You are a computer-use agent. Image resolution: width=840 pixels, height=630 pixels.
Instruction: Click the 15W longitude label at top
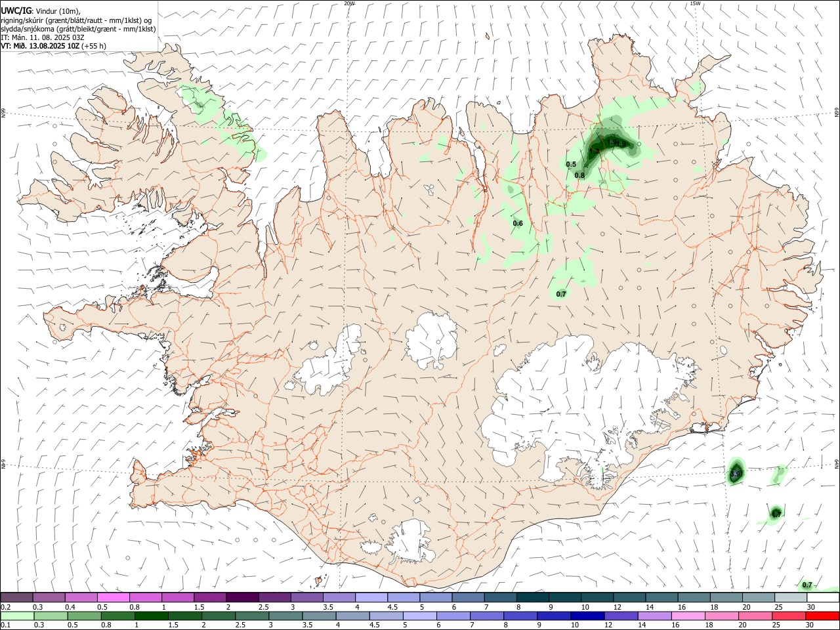click(x=696, y=3)
